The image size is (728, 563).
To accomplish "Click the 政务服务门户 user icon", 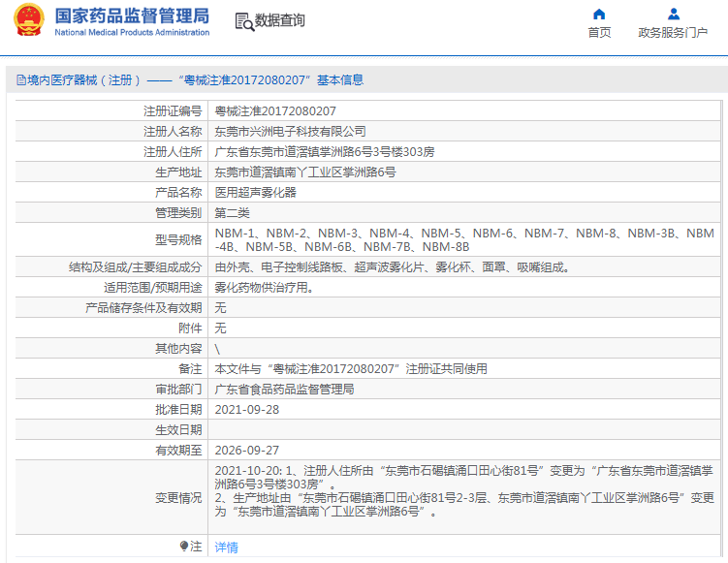I will point(673,14).
